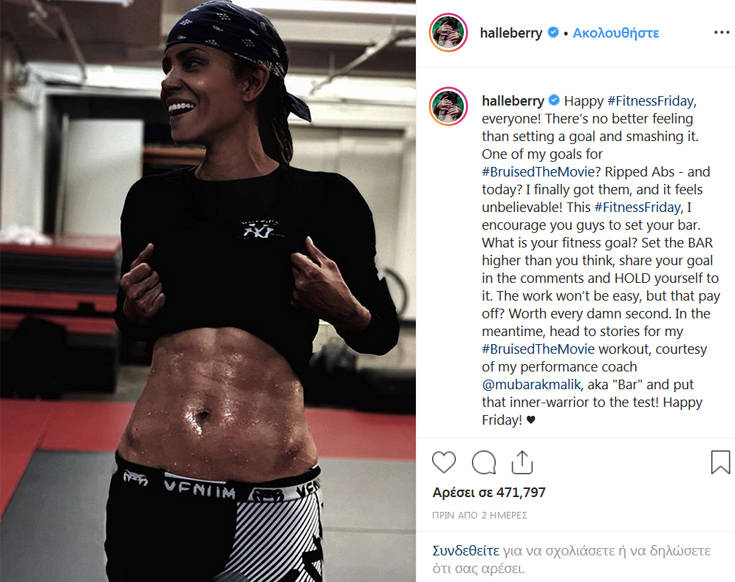
Task: Open comments via speech bubble icon
Action: (484, 463)
